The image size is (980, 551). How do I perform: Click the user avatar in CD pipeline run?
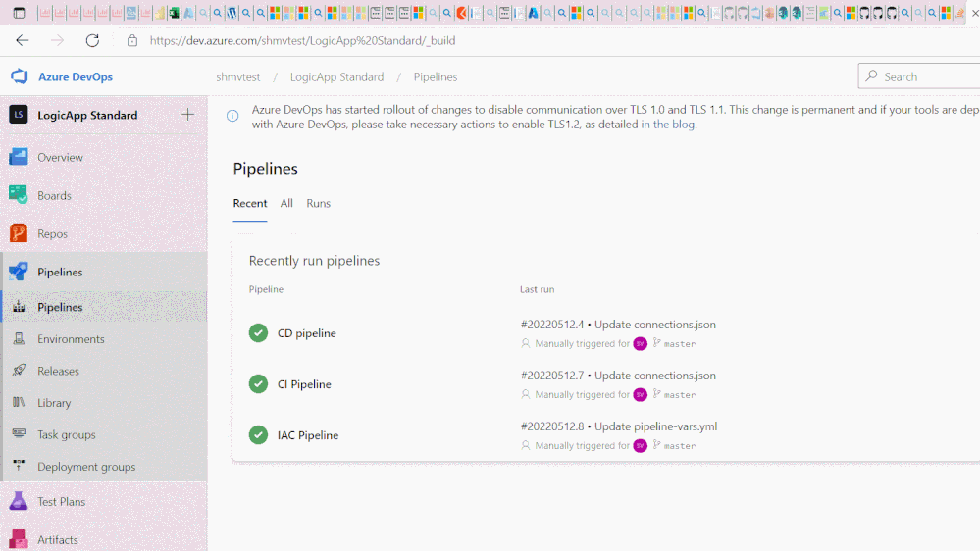click(x=640, y=343)
